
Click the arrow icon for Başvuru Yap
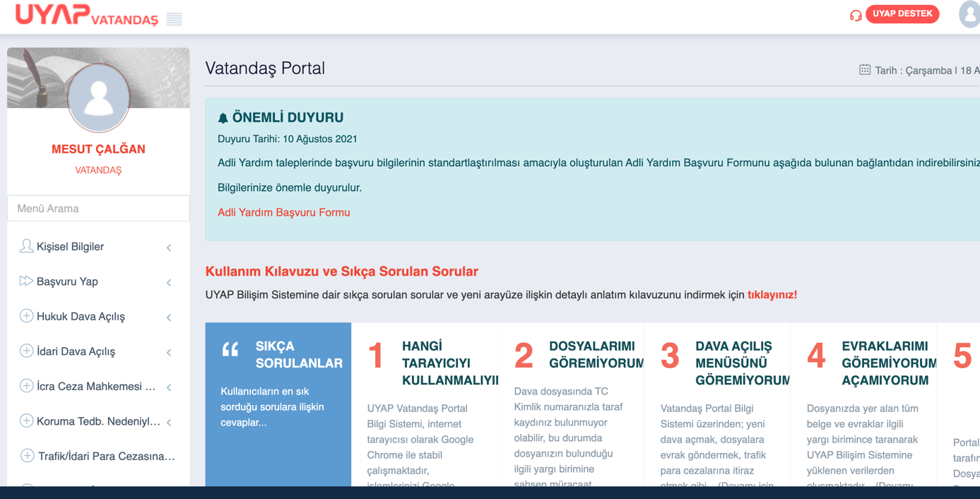click(x=26, y=281)
